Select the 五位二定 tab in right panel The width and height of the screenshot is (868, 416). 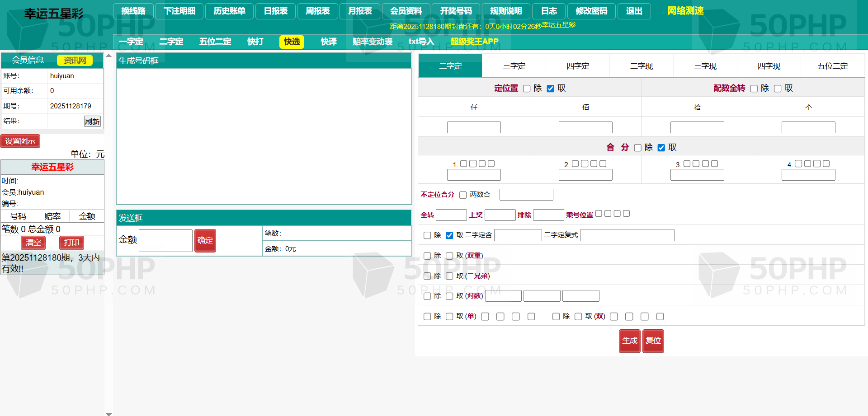point(832,66)
